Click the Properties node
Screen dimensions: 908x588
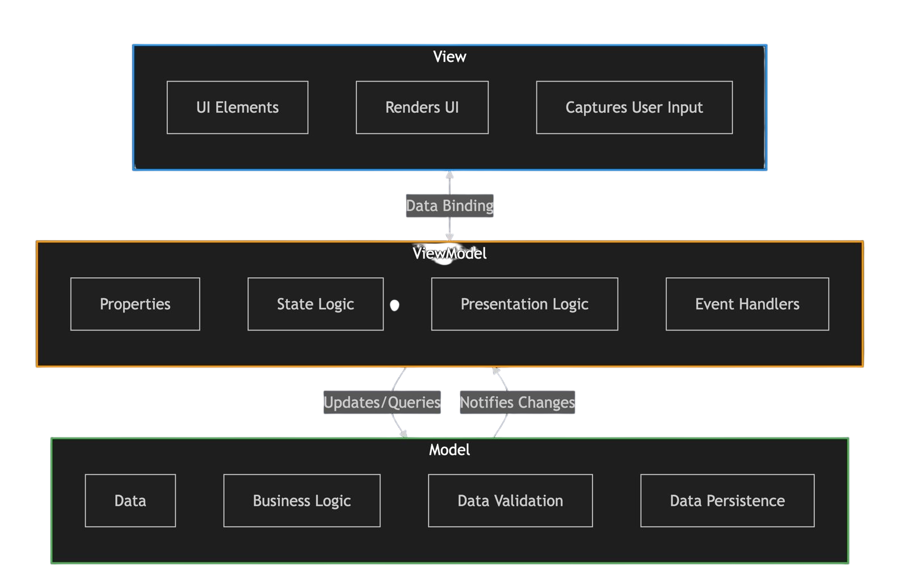coord(135,304)
